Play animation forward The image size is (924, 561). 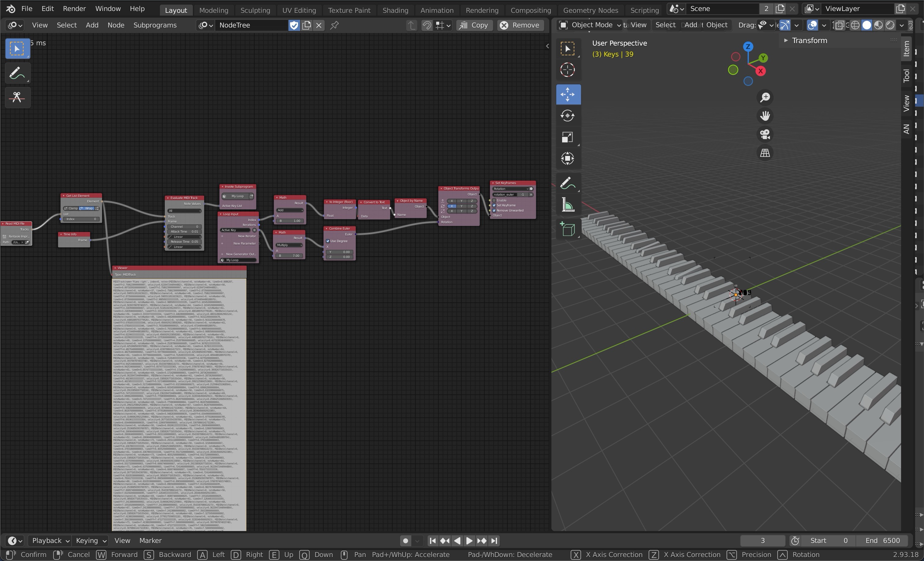[x=469, y=541]
